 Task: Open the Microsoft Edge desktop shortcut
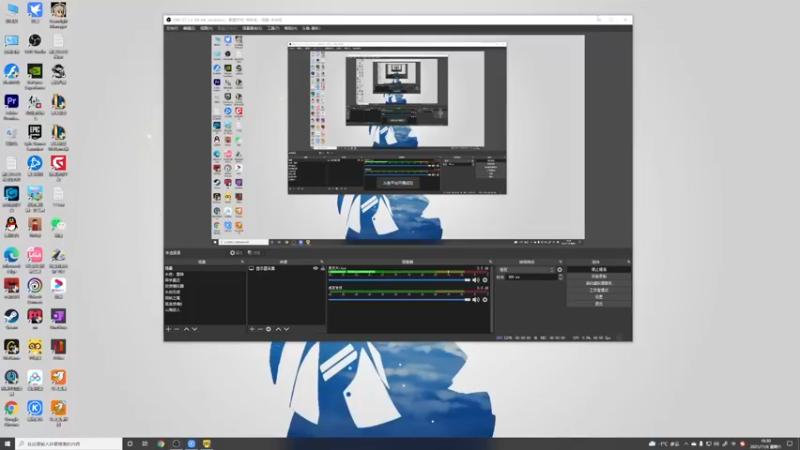pos(11,260)
